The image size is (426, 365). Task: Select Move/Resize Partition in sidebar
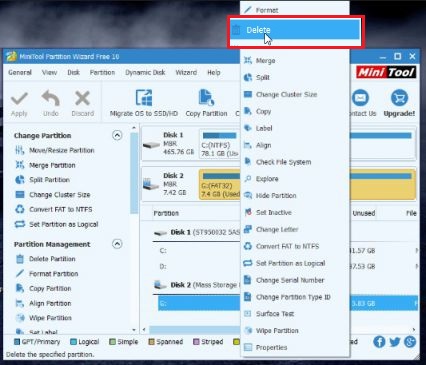tap(55, 150)
